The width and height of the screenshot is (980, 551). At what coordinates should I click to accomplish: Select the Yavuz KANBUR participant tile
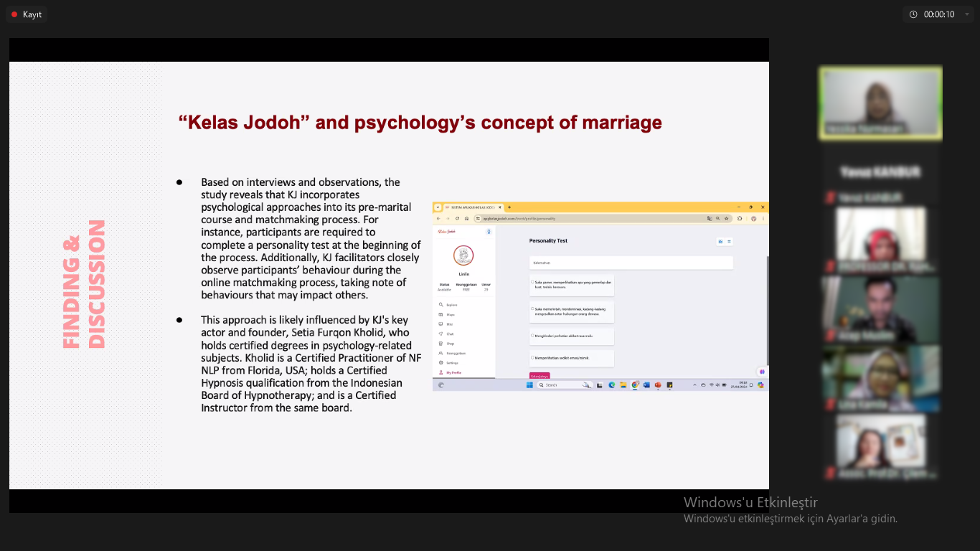(881, 172)
